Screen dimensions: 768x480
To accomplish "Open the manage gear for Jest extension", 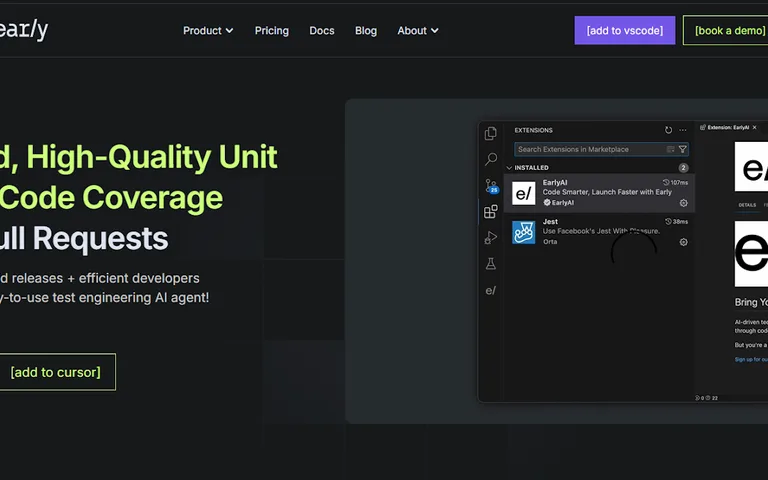I will [x=683, y=242].
